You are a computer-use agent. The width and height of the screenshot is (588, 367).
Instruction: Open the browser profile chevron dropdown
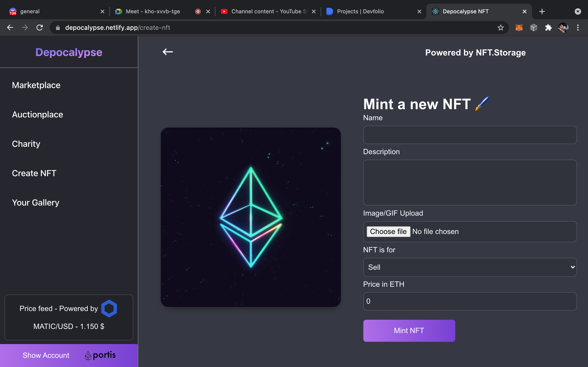(578, 11)
